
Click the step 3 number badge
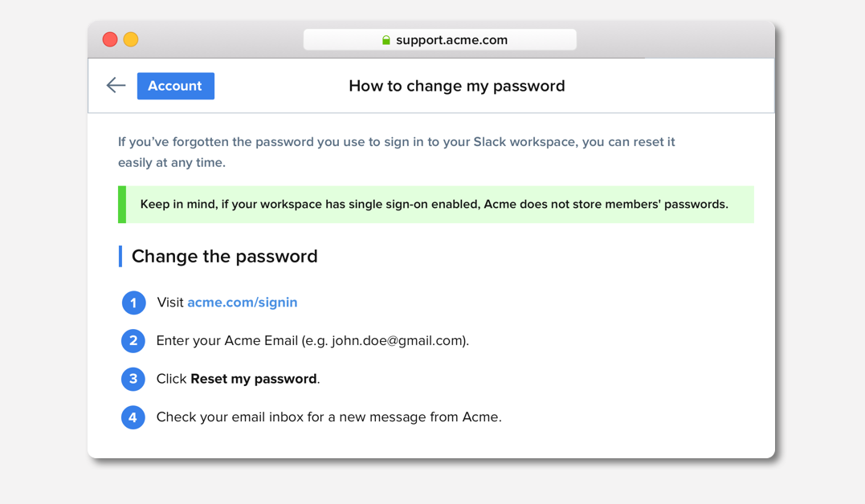(133, 379)
